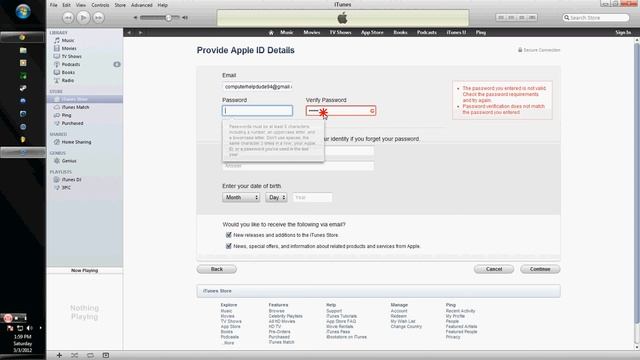Open the Celebrity Playlists footer link
Image resolution: width=640 pixels, height=360 pixels.
pos(286,316)
